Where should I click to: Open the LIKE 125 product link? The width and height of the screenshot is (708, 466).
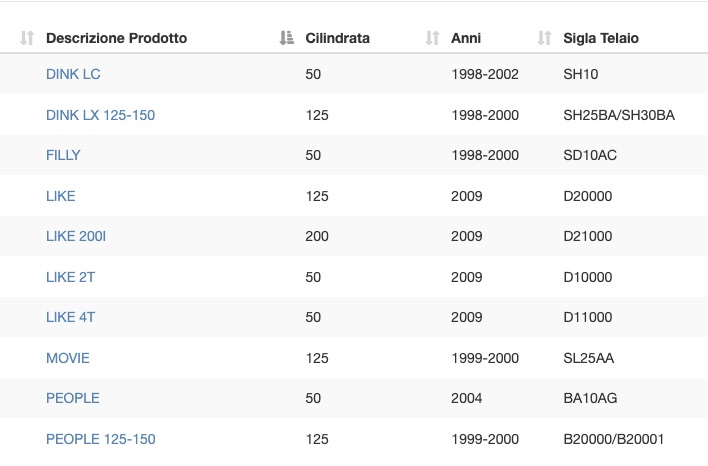[x=61, y=196]
